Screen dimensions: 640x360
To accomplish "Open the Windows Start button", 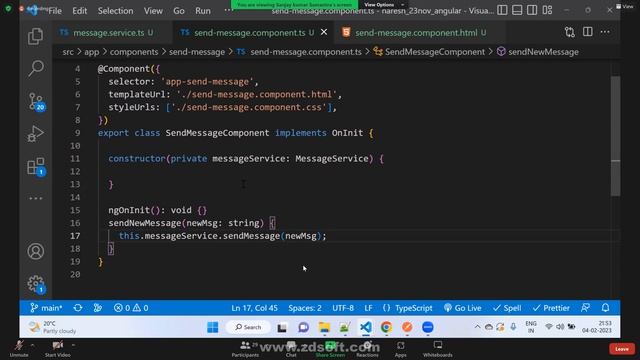I will (x=213, y=327).
